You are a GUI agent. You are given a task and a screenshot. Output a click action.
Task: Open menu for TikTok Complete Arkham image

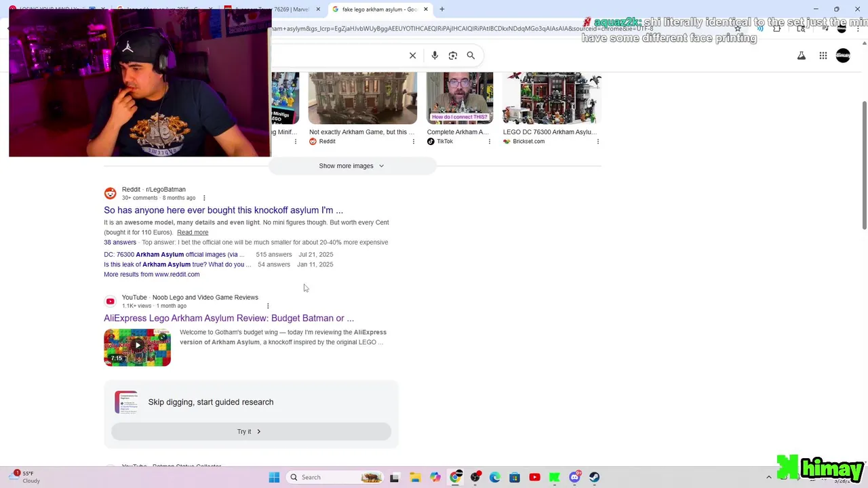tap(490, 142)
